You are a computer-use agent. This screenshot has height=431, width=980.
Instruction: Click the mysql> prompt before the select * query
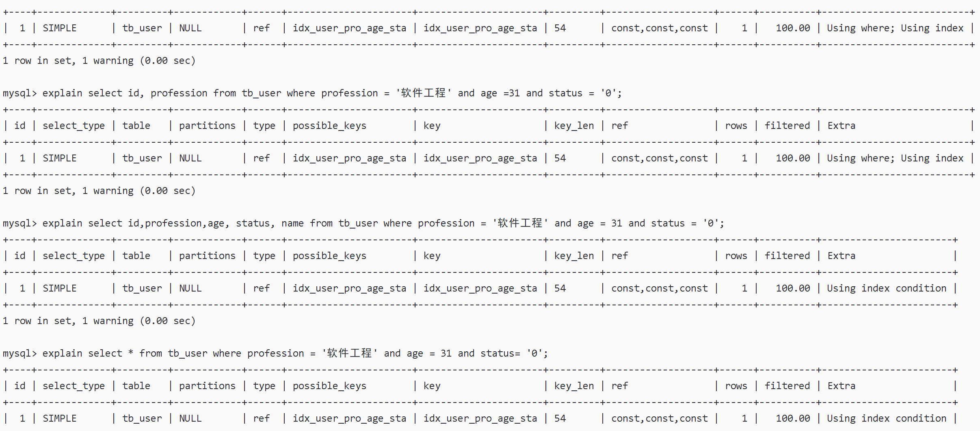point(19,353)
